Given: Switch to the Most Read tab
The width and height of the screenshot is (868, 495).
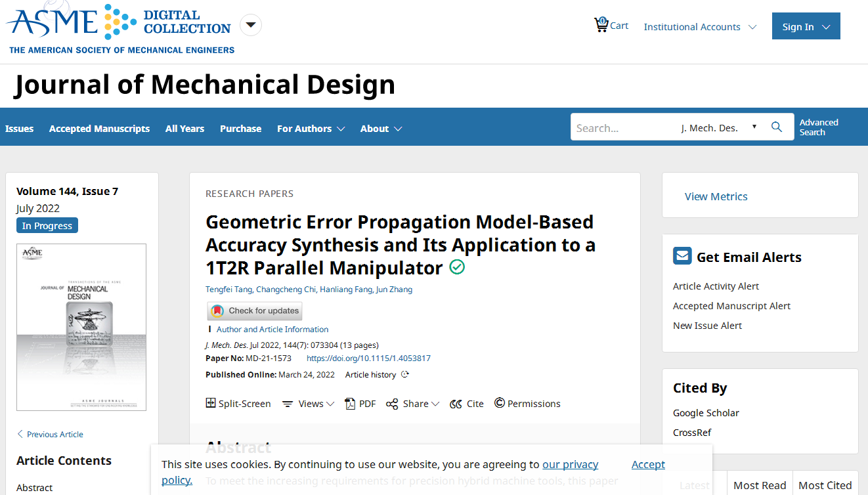Looking at the screenshot, I should point(759,485).
